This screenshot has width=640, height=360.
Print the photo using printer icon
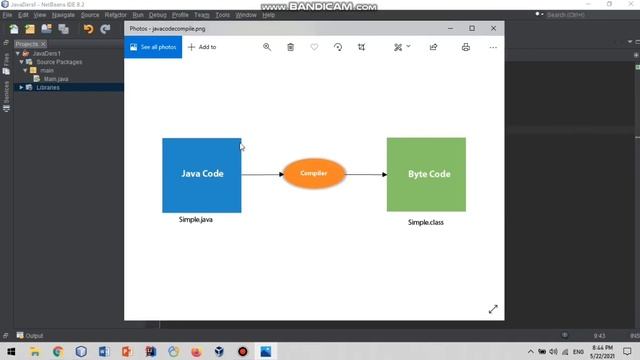[x=466, y=47]
